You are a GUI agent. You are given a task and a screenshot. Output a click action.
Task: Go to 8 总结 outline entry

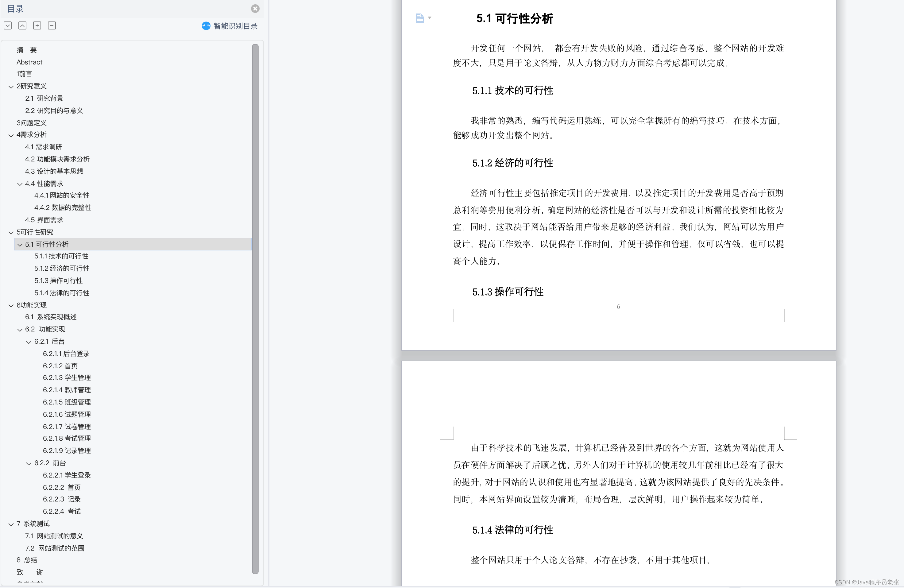tap(27, 560)
